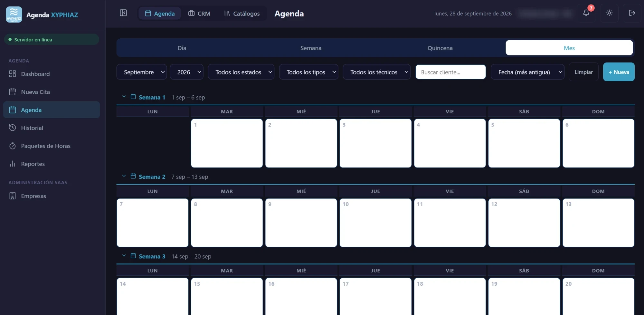Screen dimensions: 644x315
Task: Click the Agenda XYPHIAZ logo icon
Action: pos(14,14)
